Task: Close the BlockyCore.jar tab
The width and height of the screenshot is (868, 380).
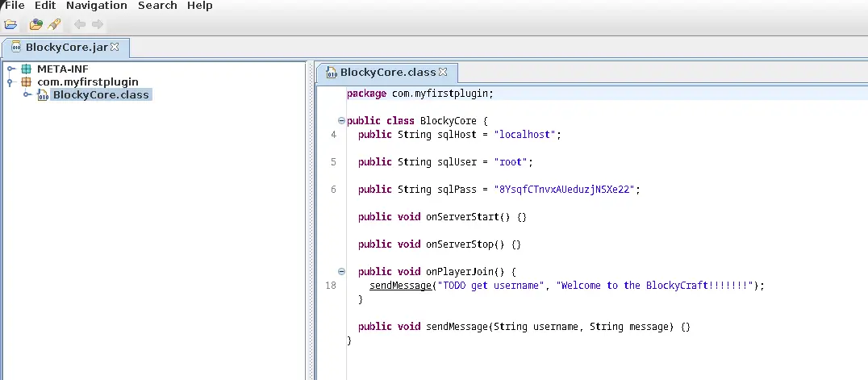Action: 115,47
